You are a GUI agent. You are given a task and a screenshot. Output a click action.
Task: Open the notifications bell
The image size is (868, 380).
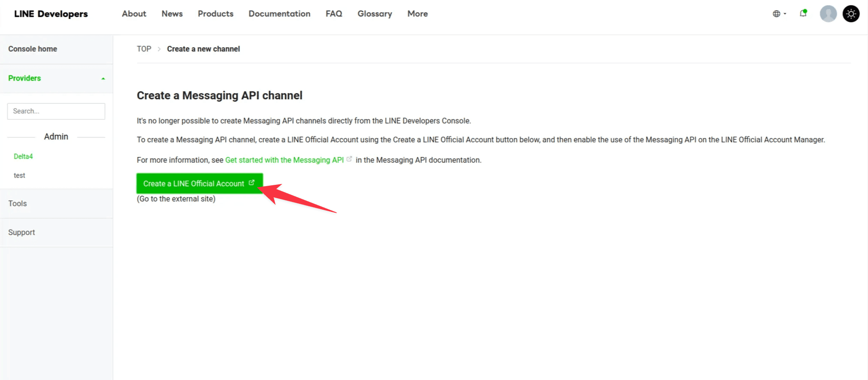click(803, 14)
